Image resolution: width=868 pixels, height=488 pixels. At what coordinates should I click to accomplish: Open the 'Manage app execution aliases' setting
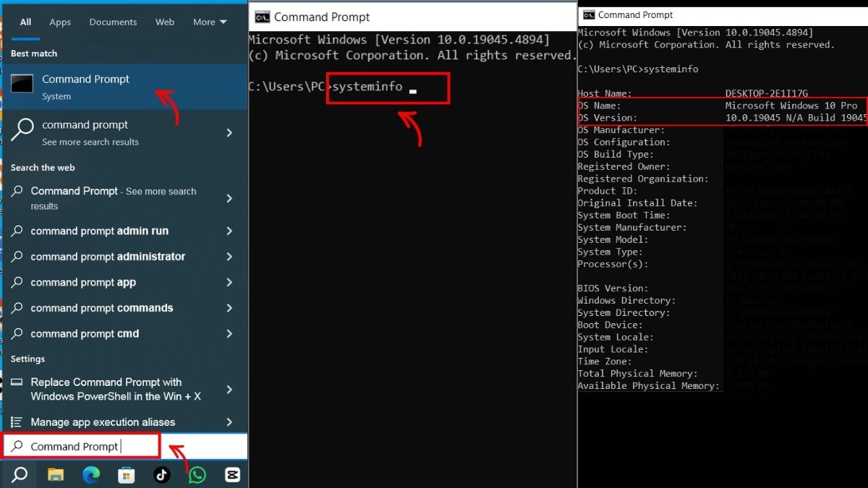coord(124,422)
